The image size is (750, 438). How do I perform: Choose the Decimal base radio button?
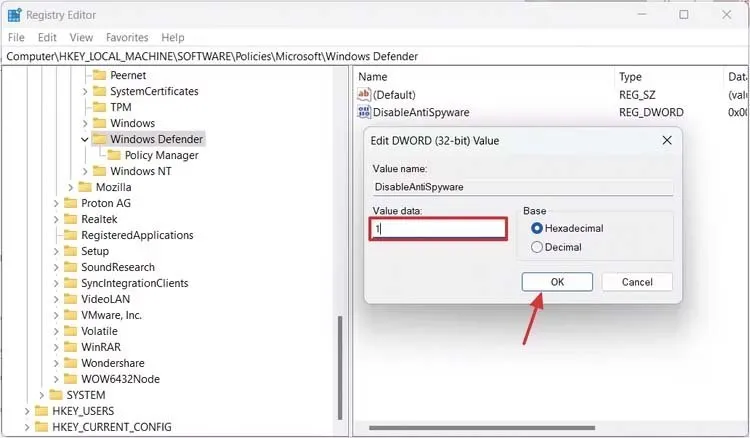[x=537, y=247]
